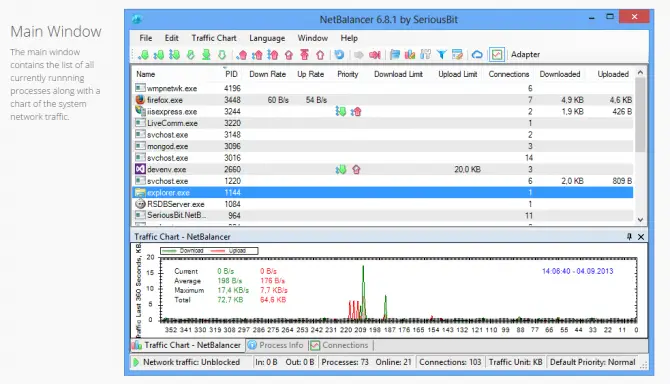This screenshot has height=384, width=670.
Task: Pin the Traffic Chart panel
Action: pyautogui.click(x=629, y=237)
